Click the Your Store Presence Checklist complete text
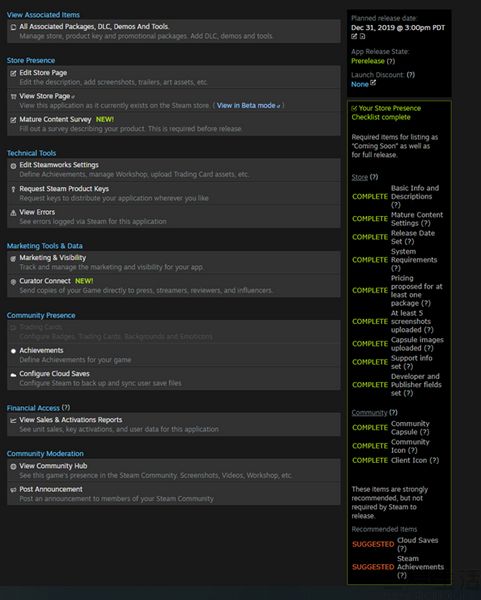 386,112
